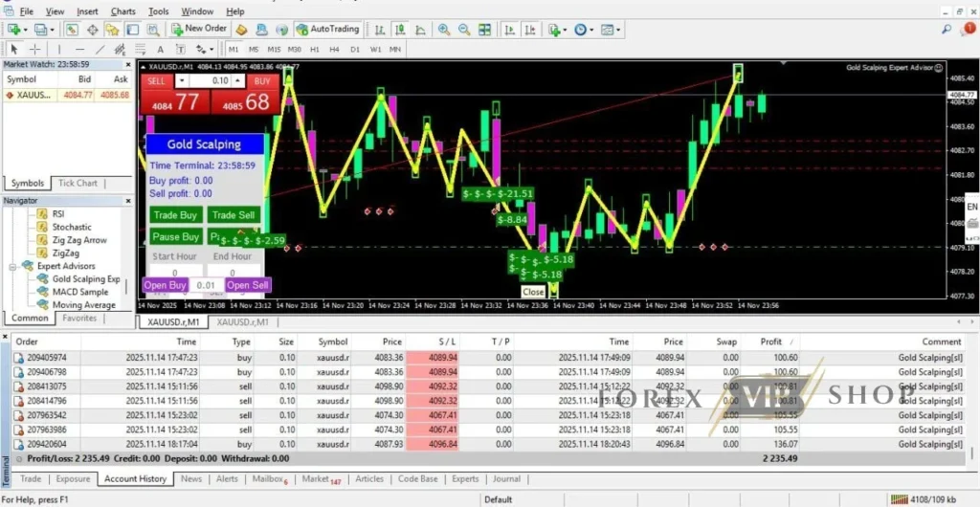Click the green Pause Buy button
Screen dimensions: 980x507
pyautogui.click(x=176, y=236)
